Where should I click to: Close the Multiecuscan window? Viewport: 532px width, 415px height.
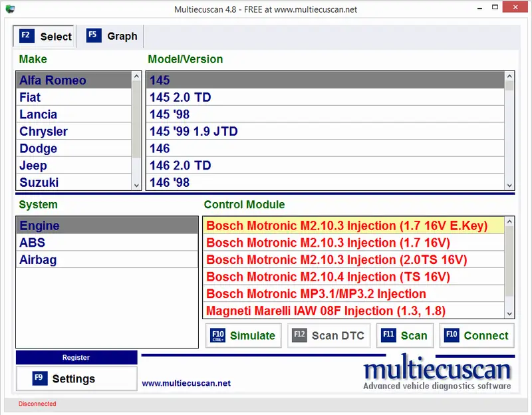(x=515, y=7)
